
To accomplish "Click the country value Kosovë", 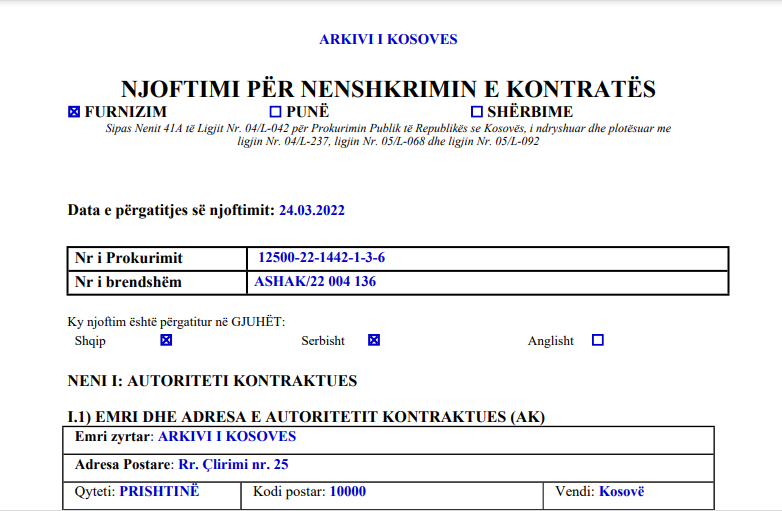I will [621, 492].
